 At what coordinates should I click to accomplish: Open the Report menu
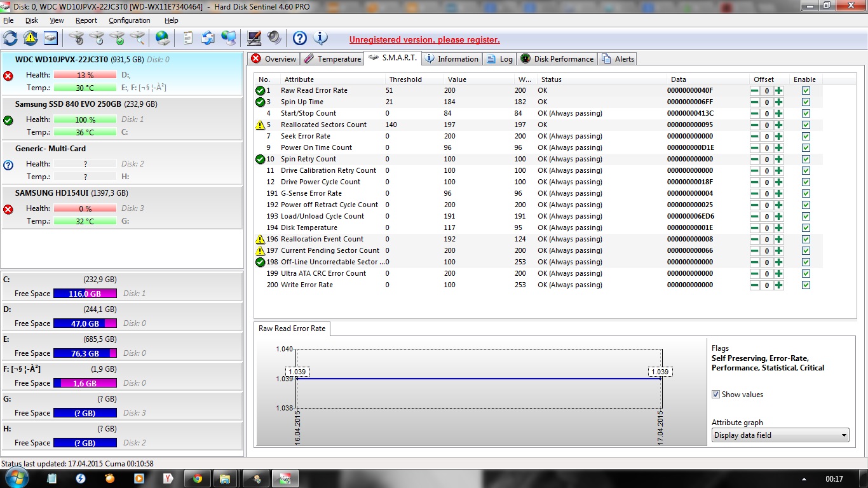86,20
